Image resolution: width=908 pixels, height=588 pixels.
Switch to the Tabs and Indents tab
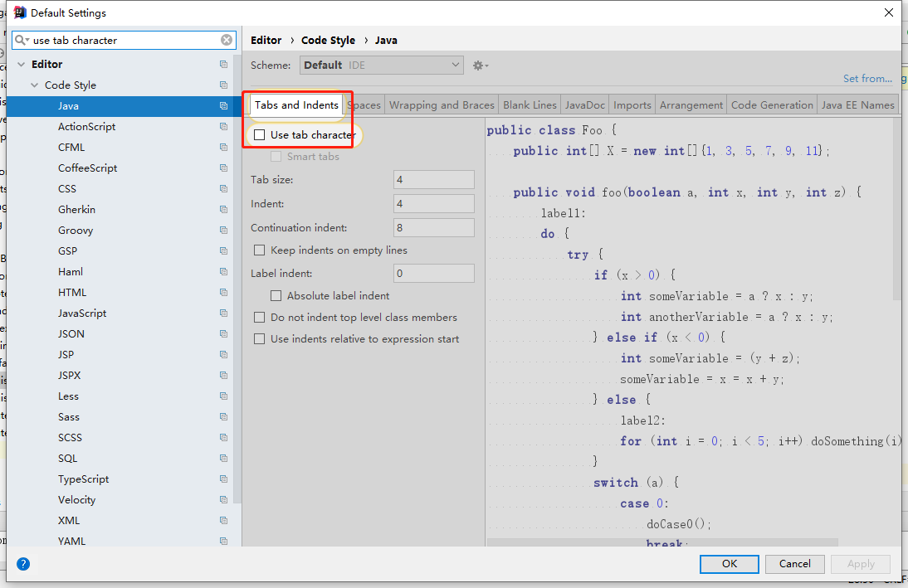tap(296, 104)
